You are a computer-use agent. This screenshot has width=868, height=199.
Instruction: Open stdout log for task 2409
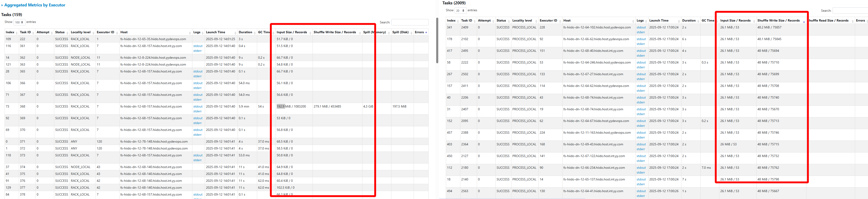641,28
